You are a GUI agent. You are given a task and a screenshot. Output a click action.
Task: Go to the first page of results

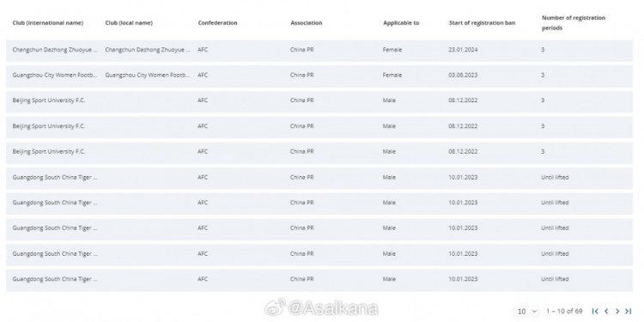tap(595, 312)
